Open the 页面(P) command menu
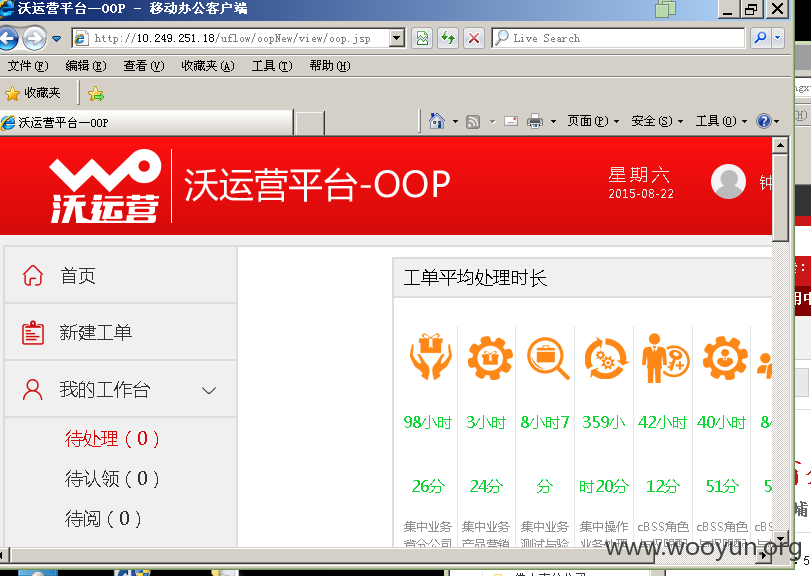Image resolution: width=811 pixels, height=576 pixels. (593, 121)
